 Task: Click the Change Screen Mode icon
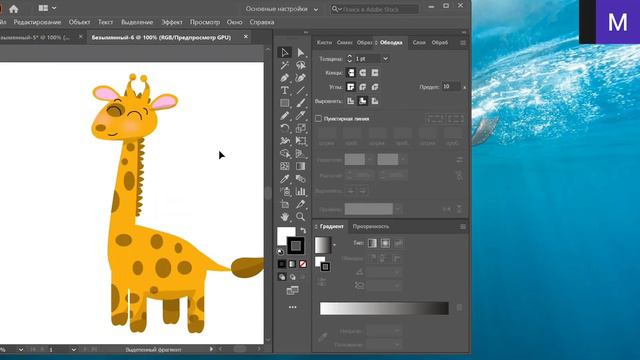tap(292, 290)
